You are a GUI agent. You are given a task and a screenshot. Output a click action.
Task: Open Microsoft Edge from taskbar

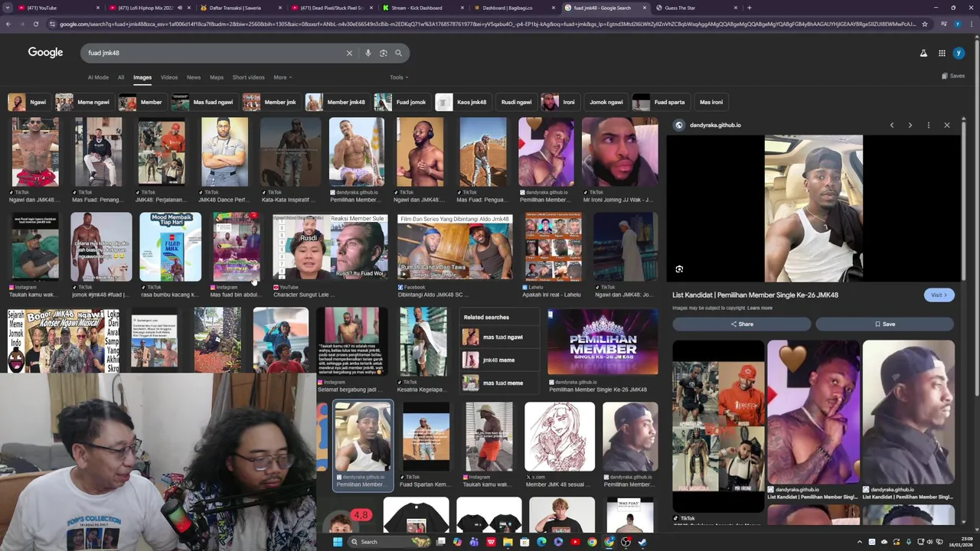541,542
